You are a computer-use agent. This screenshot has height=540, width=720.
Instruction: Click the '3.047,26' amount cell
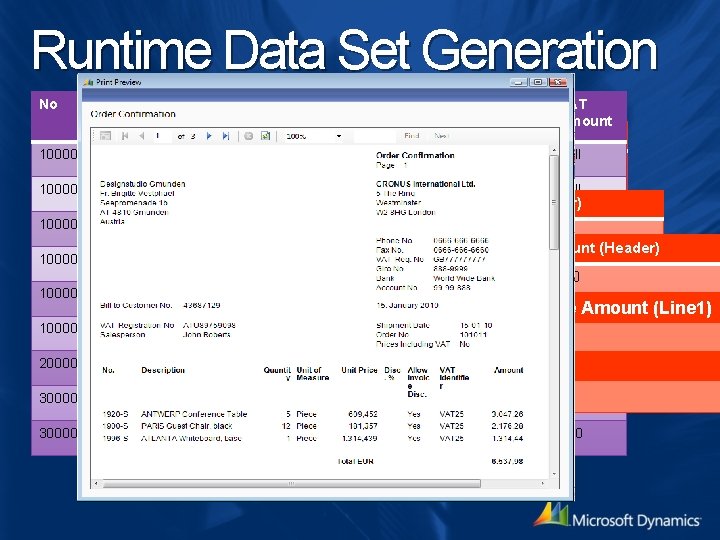click(x=507, y=414)
